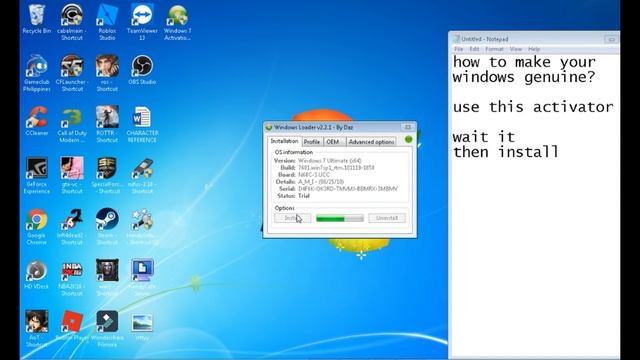Image resolution: width=640 pixels, height=360 pixels.
Task: Click the 'use this activator' text in Notepad
Action: [533, 107]
